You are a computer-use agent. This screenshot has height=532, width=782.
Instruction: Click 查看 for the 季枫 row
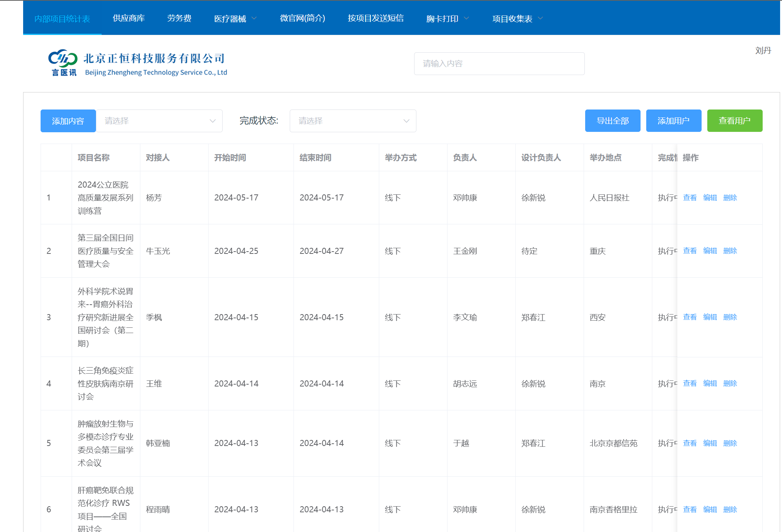point(689,317)
